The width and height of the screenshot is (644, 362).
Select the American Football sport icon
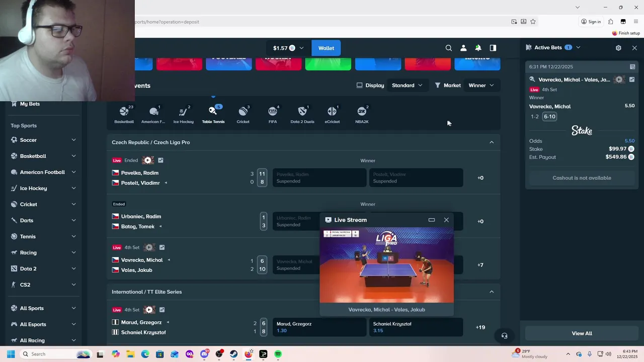click(153, 115)
